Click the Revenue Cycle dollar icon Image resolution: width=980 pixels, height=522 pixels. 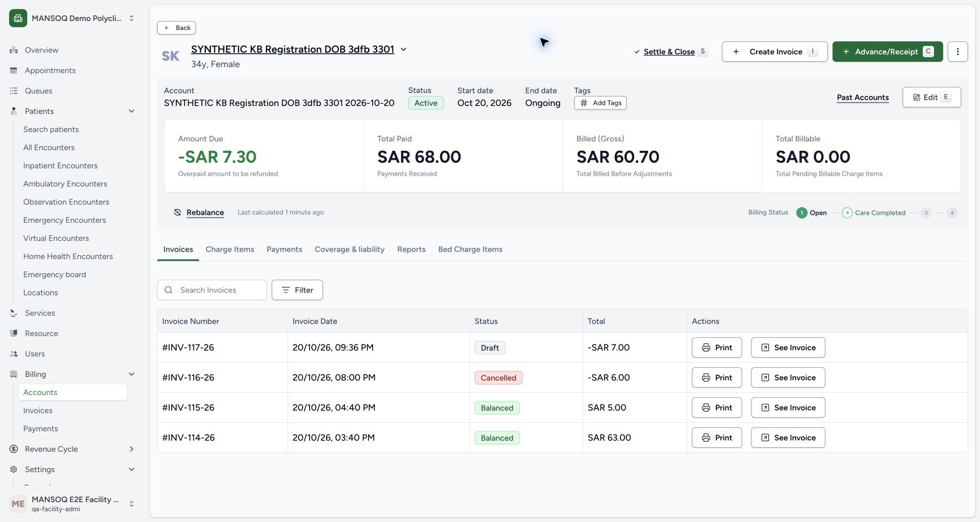(x=14, y=449)
